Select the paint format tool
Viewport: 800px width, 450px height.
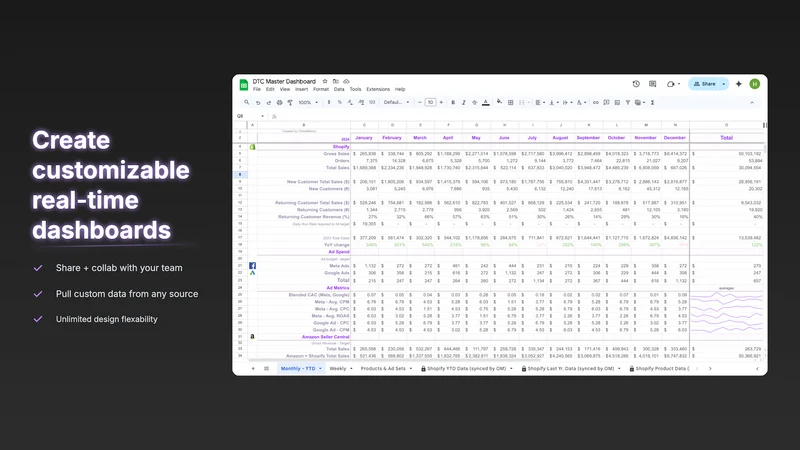290,103
